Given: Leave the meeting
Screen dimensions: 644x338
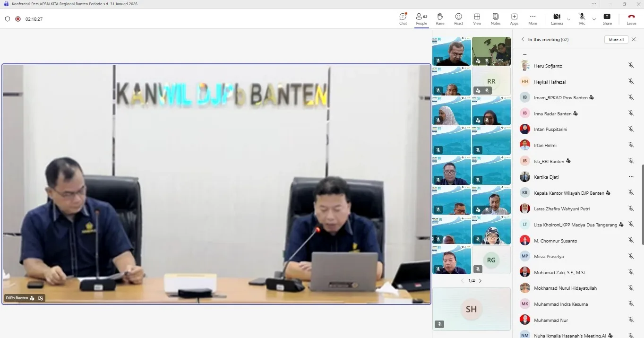Looking at the screenshot, I should 631,19.
